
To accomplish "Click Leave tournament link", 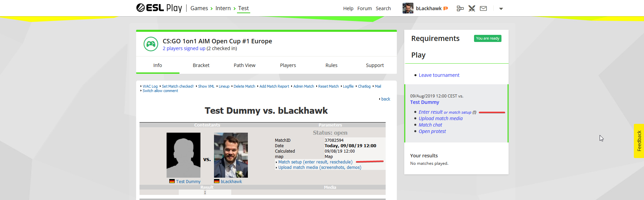I will (439, 75).
